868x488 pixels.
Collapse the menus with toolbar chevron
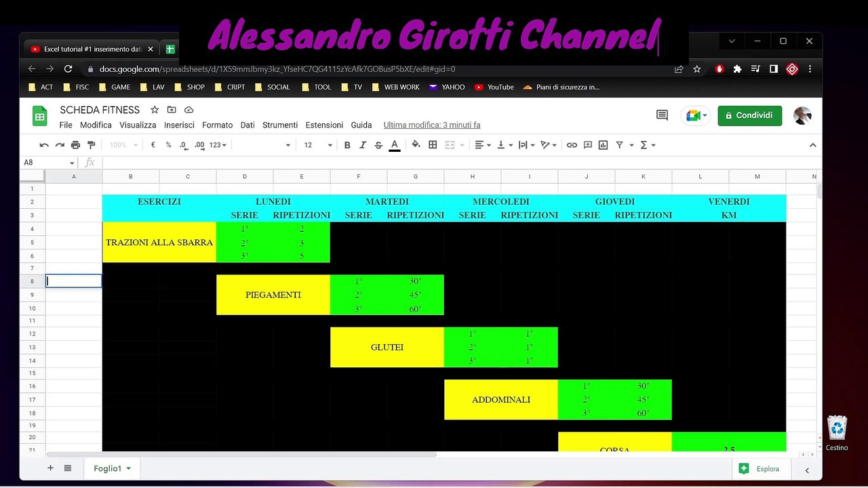click(812, 145)
